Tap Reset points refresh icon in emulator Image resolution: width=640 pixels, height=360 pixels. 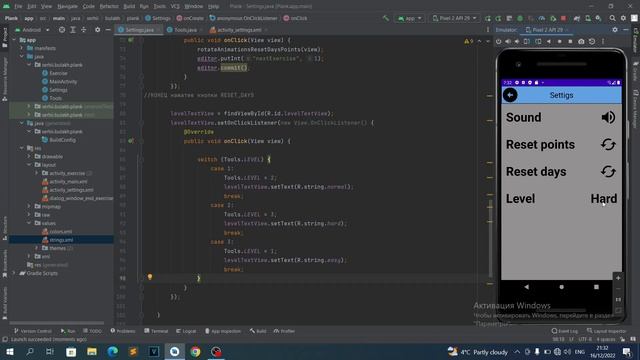click(x=608, y=144)
